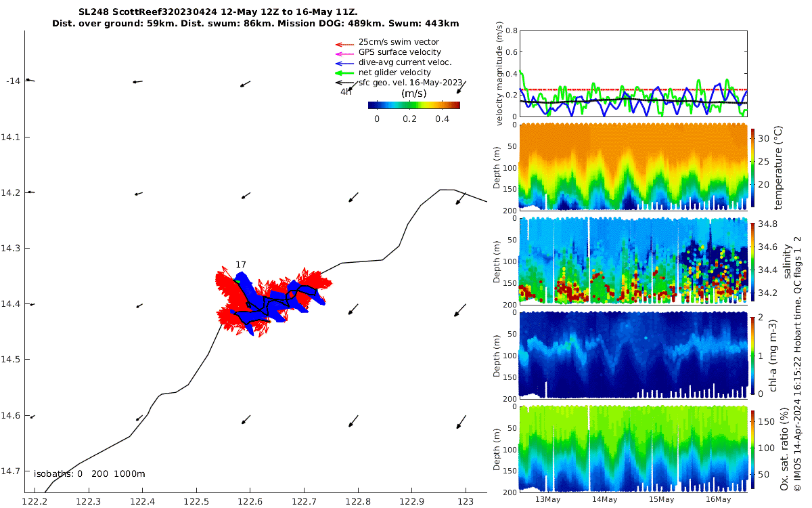Click the '14.4' latitude tick label
The image size is (812, 508).
(11, 304)
